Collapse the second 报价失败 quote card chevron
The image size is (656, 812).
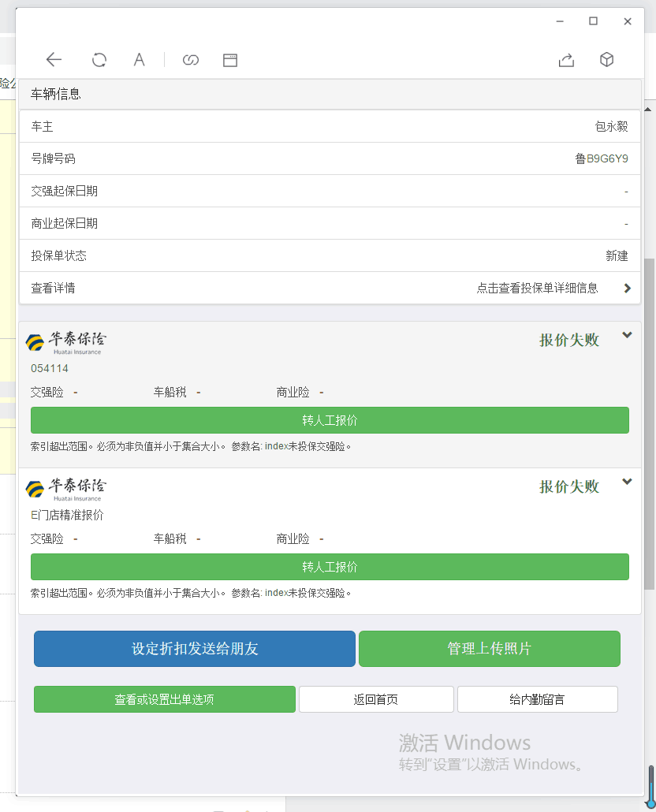[x=627, y=482]
